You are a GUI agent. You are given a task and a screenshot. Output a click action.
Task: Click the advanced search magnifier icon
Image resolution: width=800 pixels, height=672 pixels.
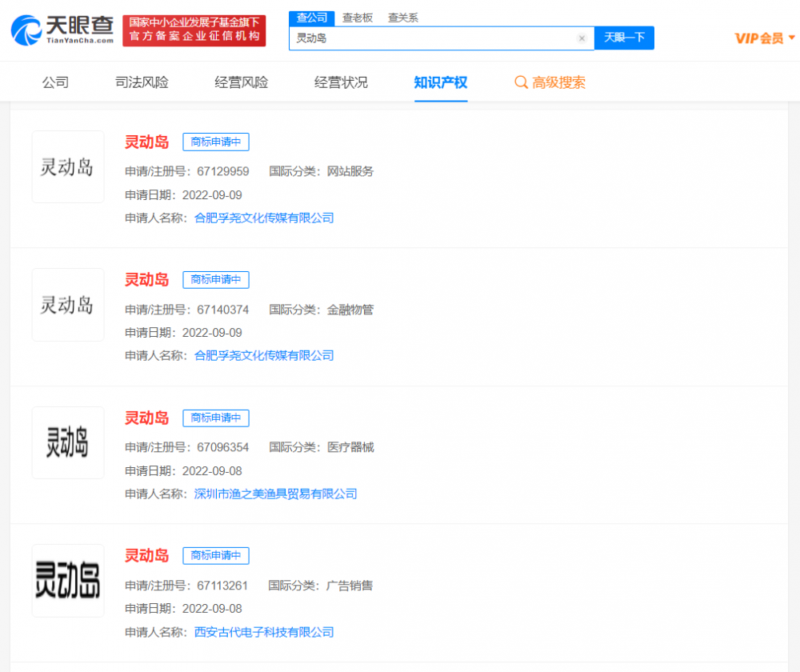coord(521,82)
